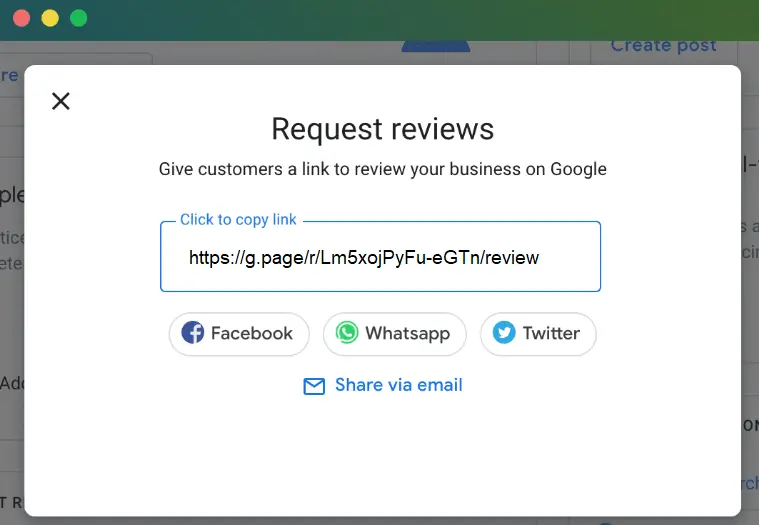Image resolution: width=759 pixels, height=525 pixels.
Task: Click the Facebook label text
Action: click(x=252, y=333)
